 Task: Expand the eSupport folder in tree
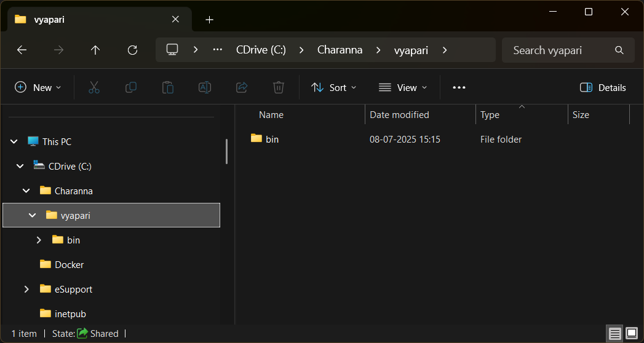(x=26, y=290)
